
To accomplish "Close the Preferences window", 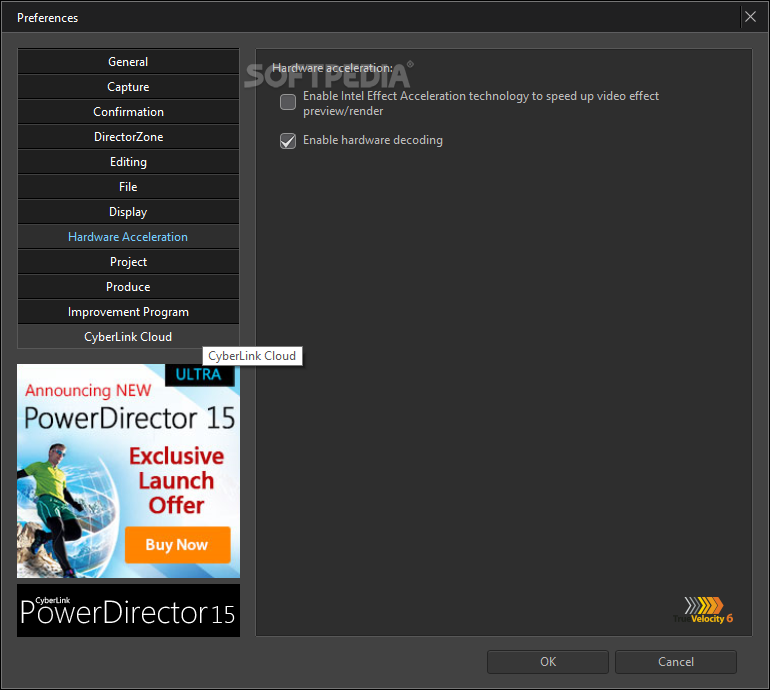I will point(750,17).
